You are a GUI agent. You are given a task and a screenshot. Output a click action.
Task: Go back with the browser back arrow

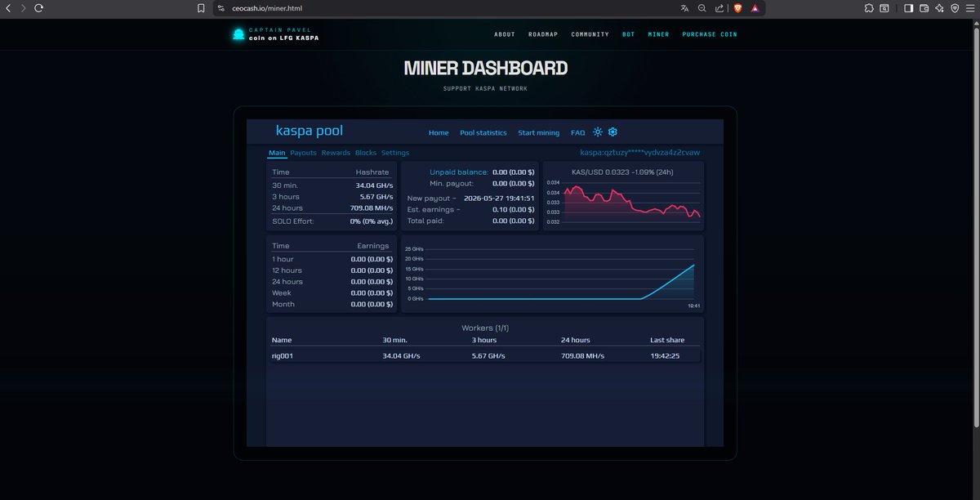[9, 7]
